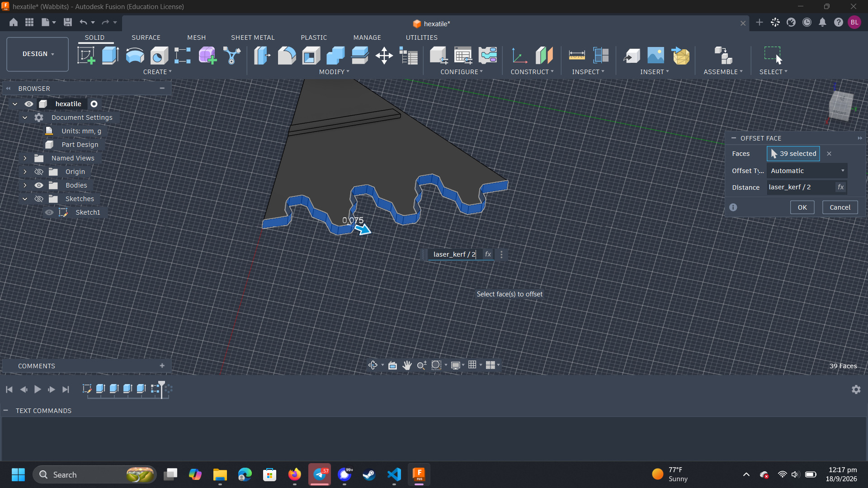Switch to the UTILITIES tab
868x488 pixels.
click(x=422, y=38)
